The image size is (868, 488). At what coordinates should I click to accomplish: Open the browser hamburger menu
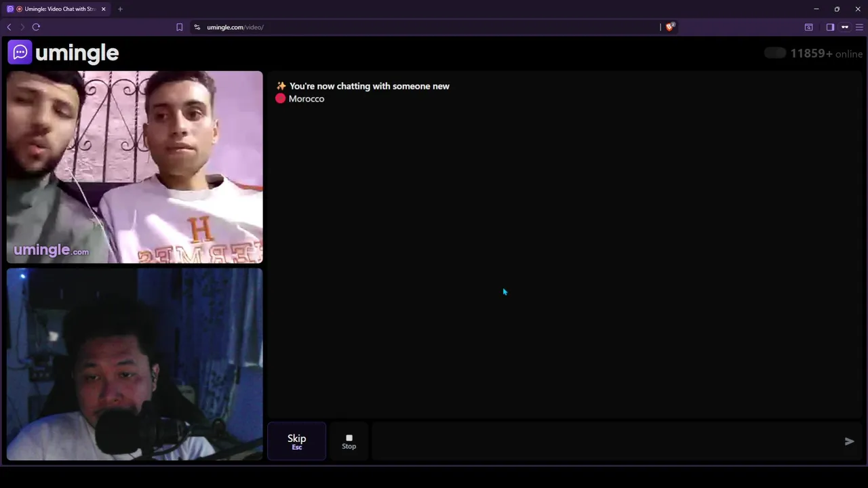[859, 27]
